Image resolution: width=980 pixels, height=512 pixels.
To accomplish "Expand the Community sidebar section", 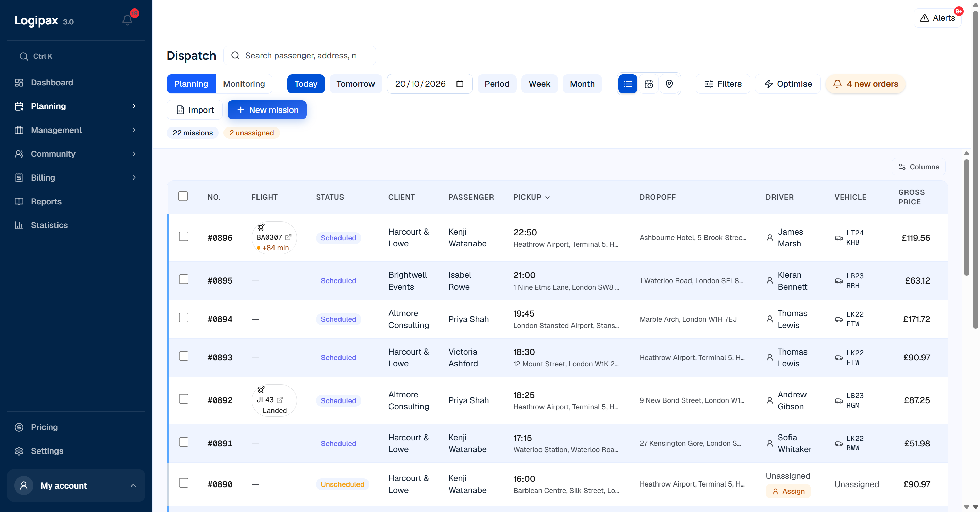I will click(x=134, y=154).
